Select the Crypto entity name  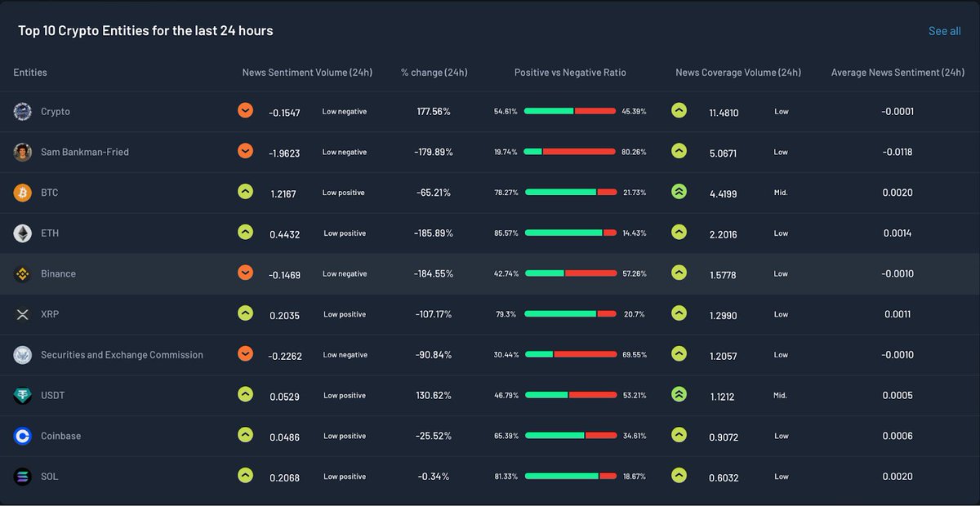(x=56, y=112)
